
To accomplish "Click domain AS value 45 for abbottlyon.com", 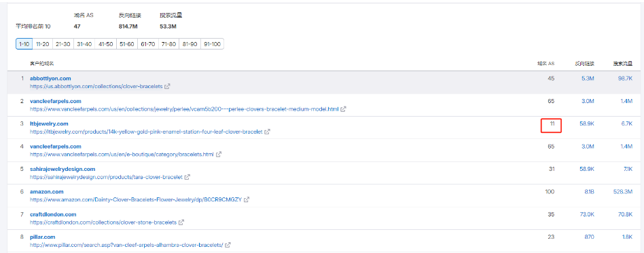I will click(551, 78).
